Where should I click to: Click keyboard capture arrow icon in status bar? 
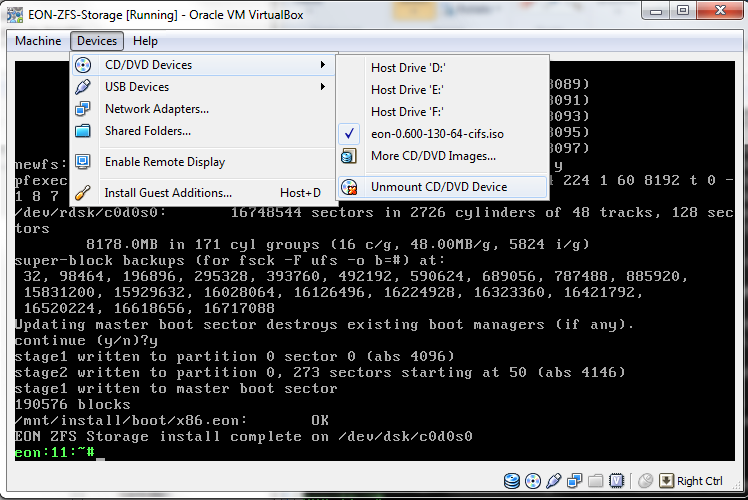coord(666,481)
